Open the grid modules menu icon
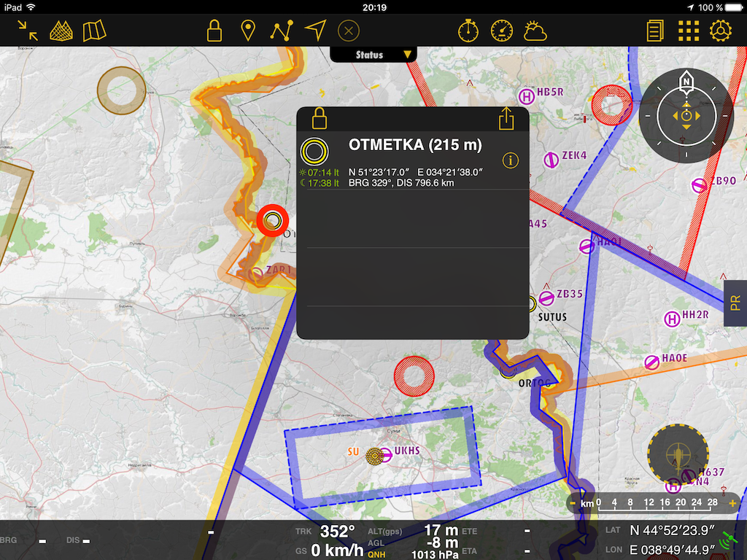This screenshot has width=747, height=560. 689,31
